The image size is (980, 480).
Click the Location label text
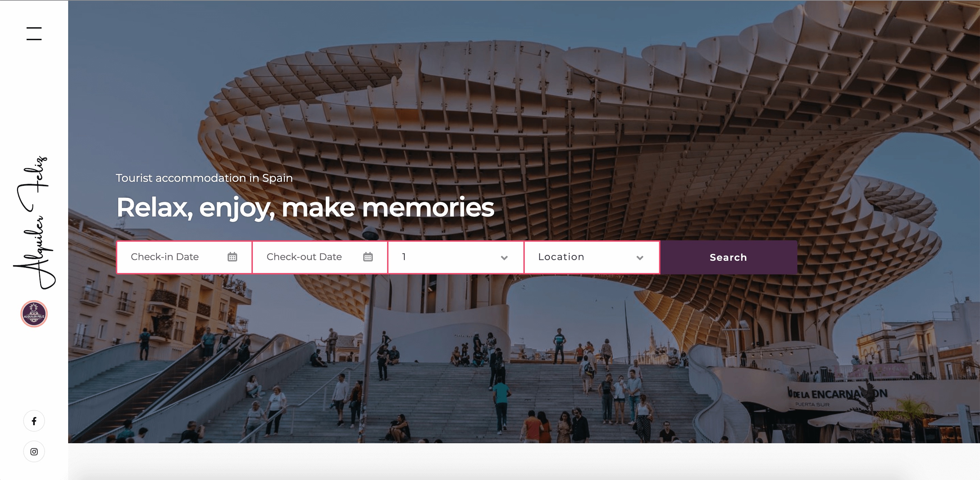561,257
